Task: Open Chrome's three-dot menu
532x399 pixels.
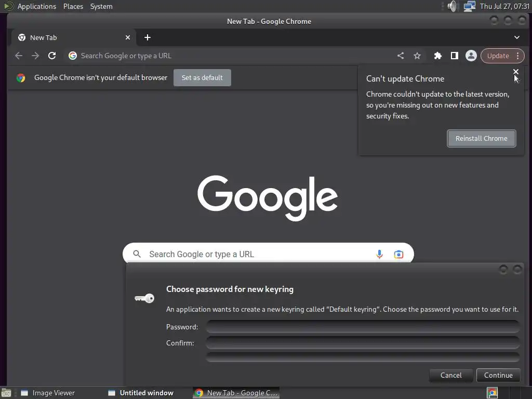Action: 518,56
